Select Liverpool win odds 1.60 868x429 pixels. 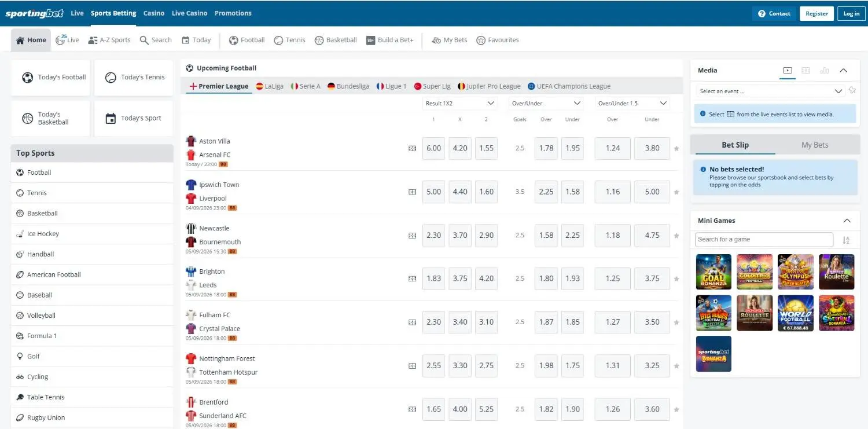tap(487, 192)
